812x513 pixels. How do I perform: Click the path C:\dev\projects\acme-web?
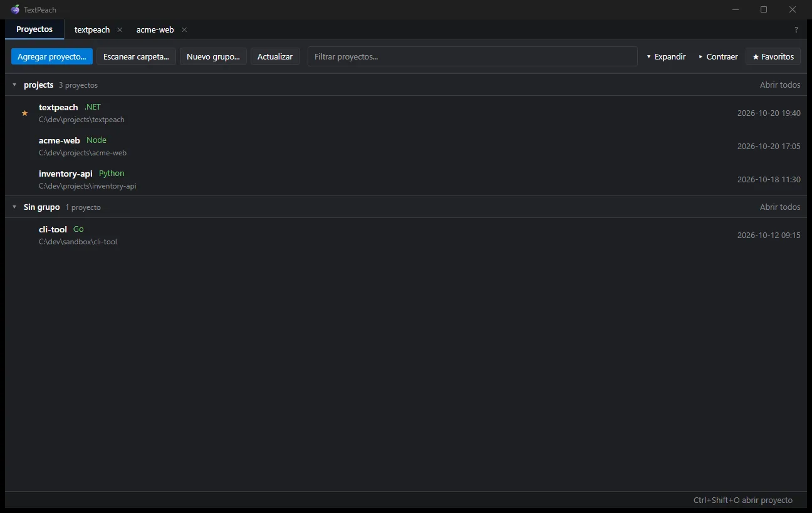[83, 153]
